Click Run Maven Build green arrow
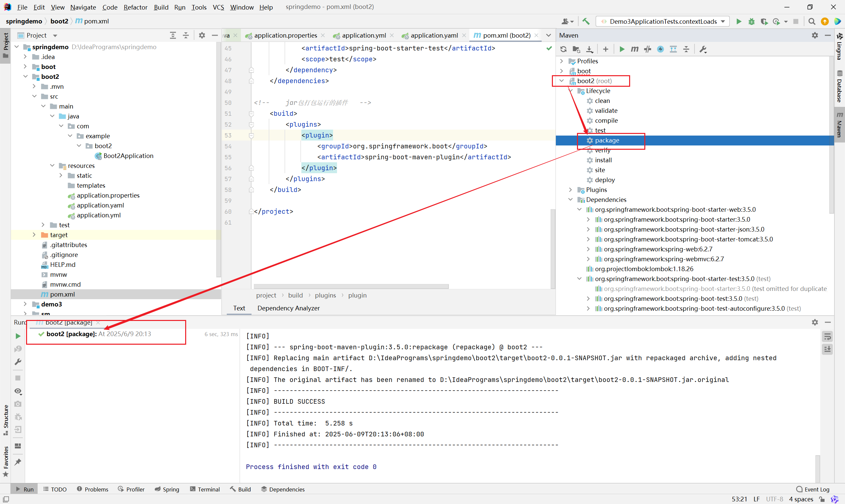 [x=622, y=49]
